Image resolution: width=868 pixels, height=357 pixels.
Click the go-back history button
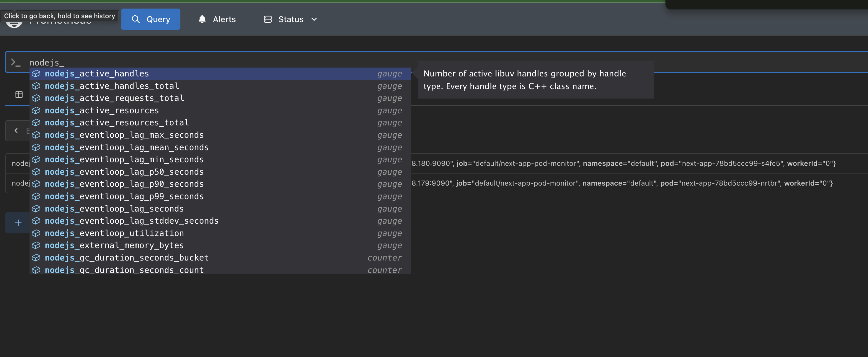[59, 16]
